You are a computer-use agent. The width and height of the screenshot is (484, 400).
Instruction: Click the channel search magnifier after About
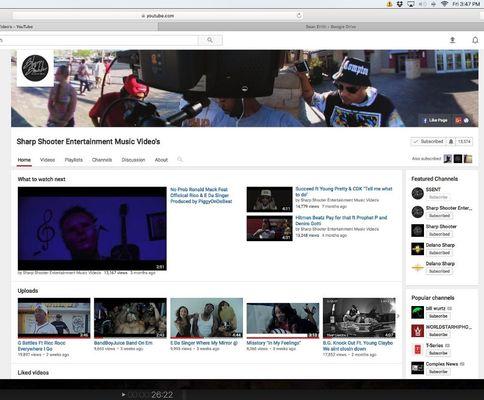click(x=180, y=159)
